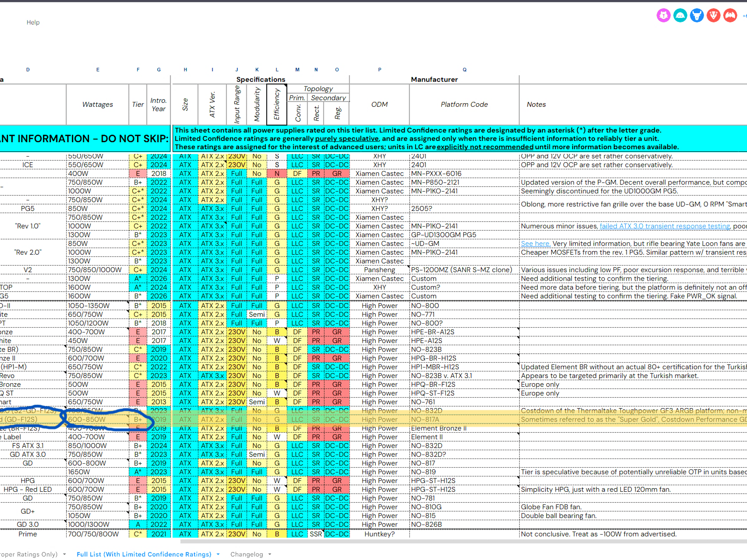Click the rotated Efficiency header cell
This screenshot has width=747, height=560.
pyautogui.click(x=277, y=105)
